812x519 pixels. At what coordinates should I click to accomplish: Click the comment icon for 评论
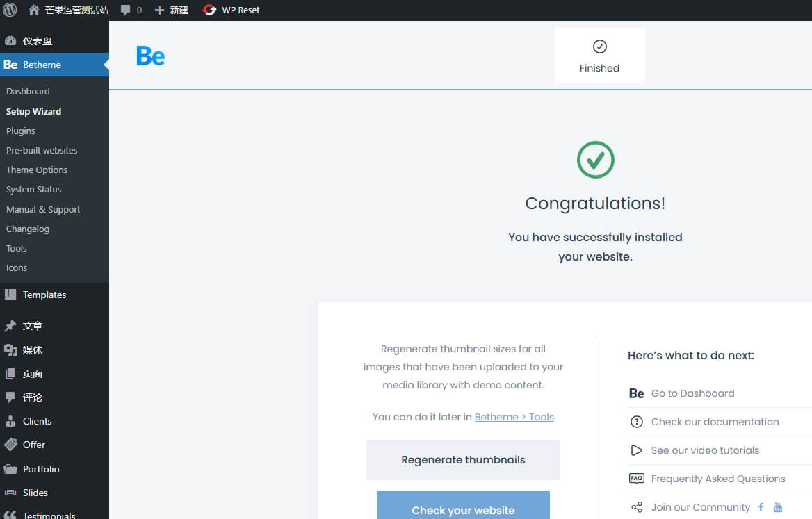click(10, 397)
